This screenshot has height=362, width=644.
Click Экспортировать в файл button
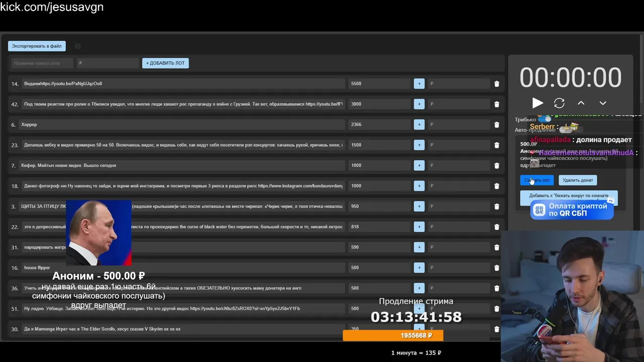click(x=37, y=46)
